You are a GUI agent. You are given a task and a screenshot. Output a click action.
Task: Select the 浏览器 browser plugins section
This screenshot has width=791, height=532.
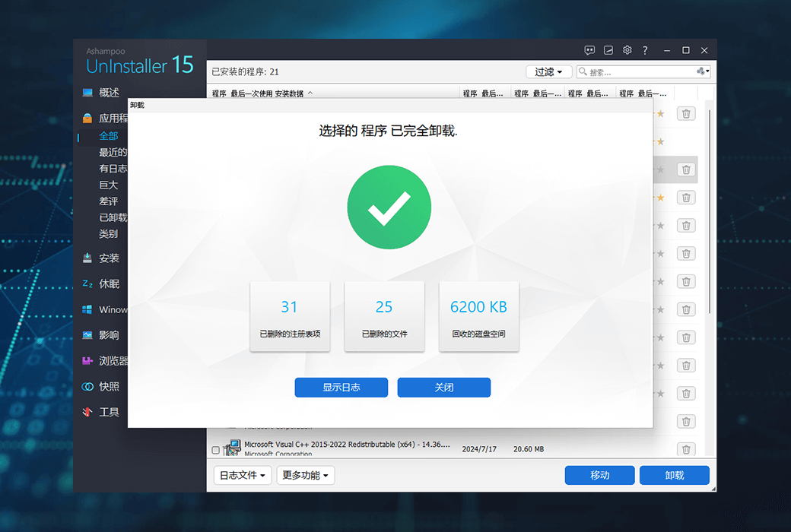(112, 360)
